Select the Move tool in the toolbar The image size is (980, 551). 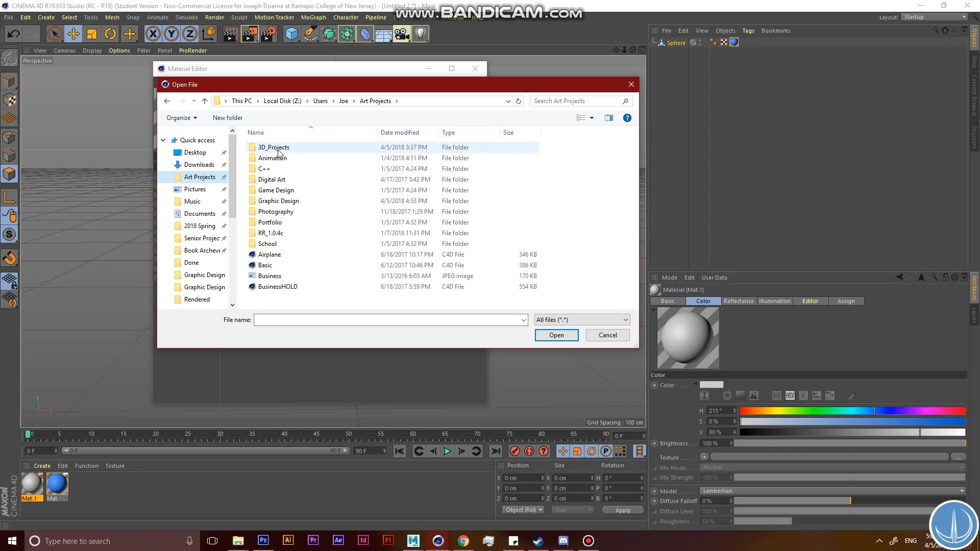(73, 34)
